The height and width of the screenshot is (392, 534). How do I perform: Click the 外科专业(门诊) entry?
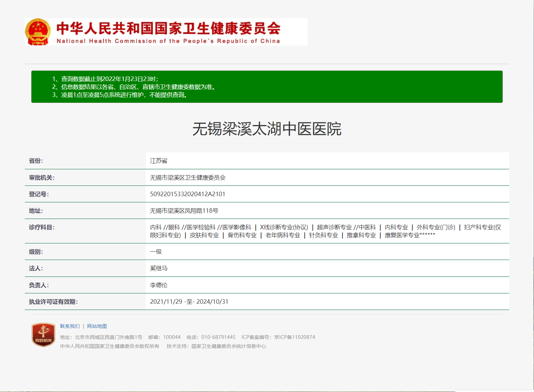(436, 227)
